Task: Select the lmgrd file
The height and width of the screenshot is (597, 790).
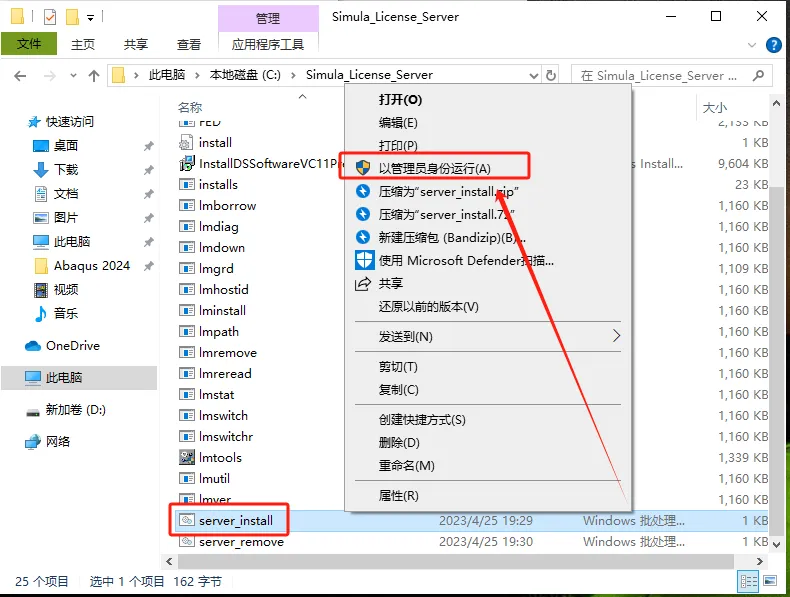Action: click(x=216, y=269)
